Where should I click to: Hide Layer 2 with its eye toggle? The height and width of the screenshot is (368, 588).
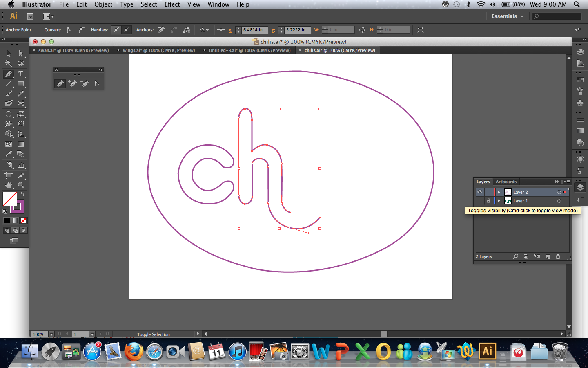pyautogui.click(x=480, y=192)
